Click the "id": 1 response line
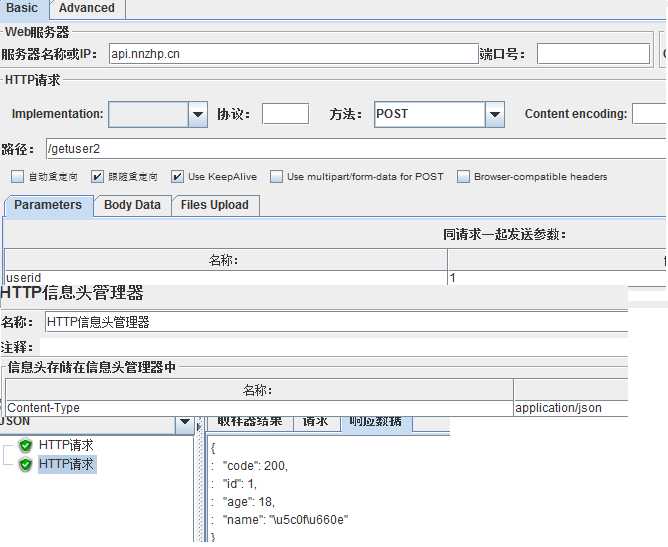 tap(240, 484)
